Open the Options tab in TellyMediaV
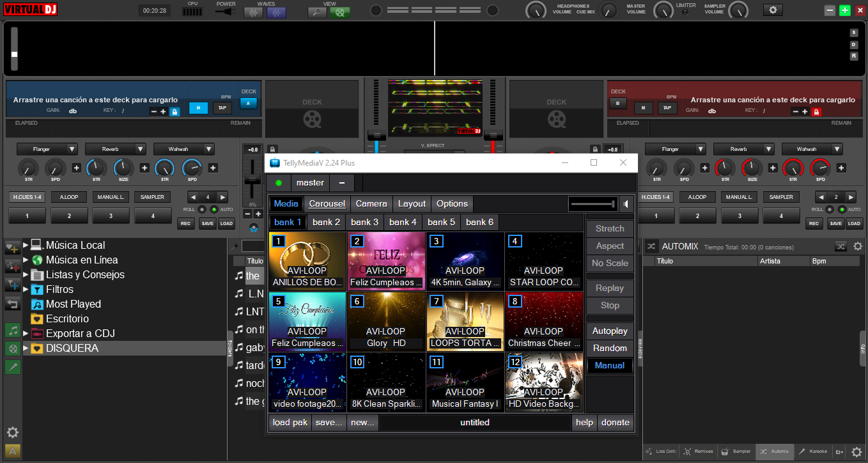The image size is (868, 463). [x=452, y=203]
